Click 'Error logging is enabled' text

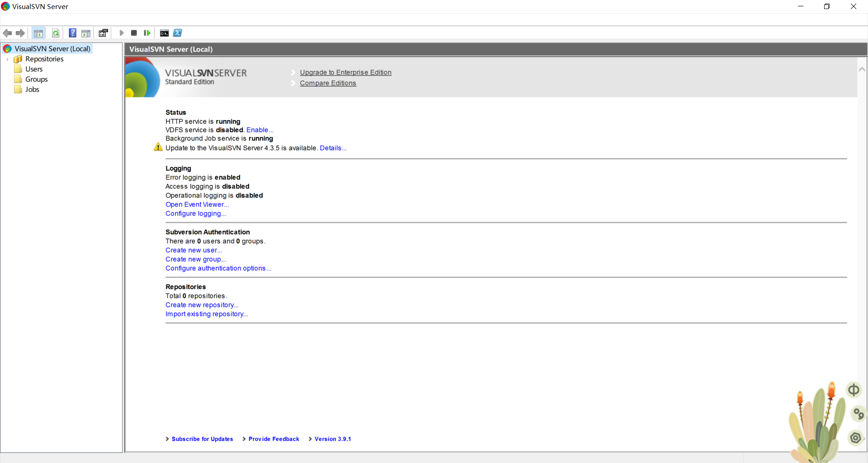point(203,178)
